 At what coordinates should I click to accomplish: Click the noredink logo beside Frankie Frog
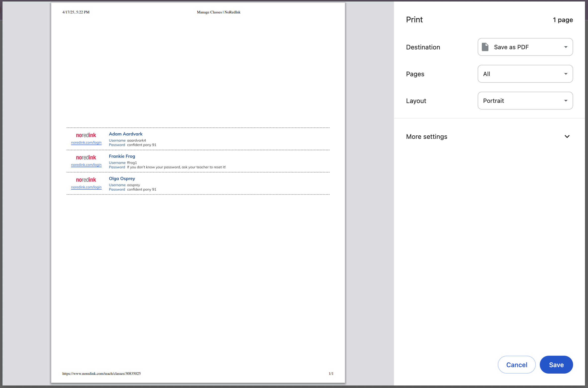(86, 157)
